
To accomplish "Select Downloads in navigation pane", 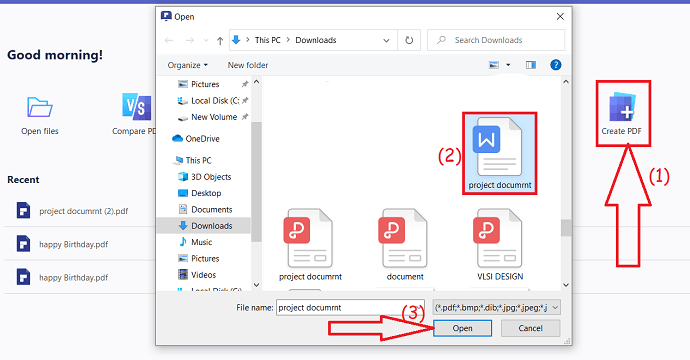I will tap(205, 226).
